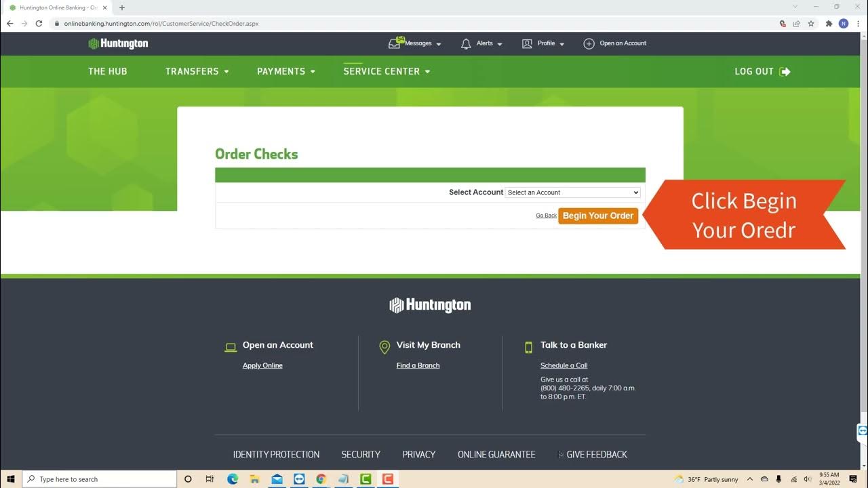The image size is (868, 488).
Task: Click the Schedule a Call link
Action: [x=564, y=365]
